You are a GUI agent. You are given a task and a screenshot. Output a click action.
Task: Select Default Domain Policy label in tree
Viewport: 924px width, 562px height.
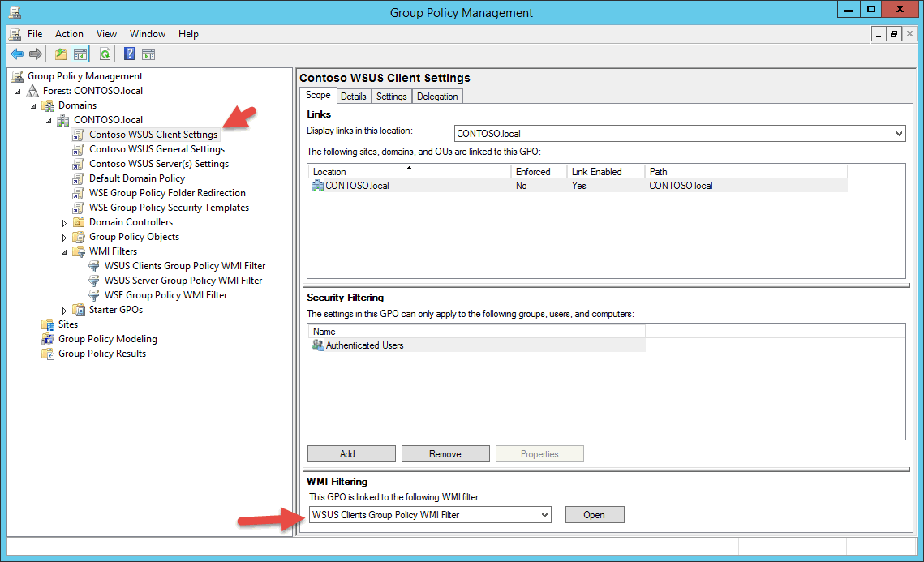click(137, 178)
